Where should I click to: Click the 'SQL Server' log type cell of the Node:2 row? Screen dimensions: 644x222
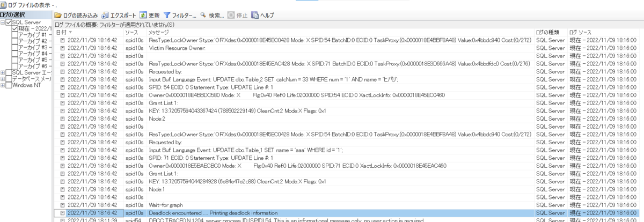550,119
